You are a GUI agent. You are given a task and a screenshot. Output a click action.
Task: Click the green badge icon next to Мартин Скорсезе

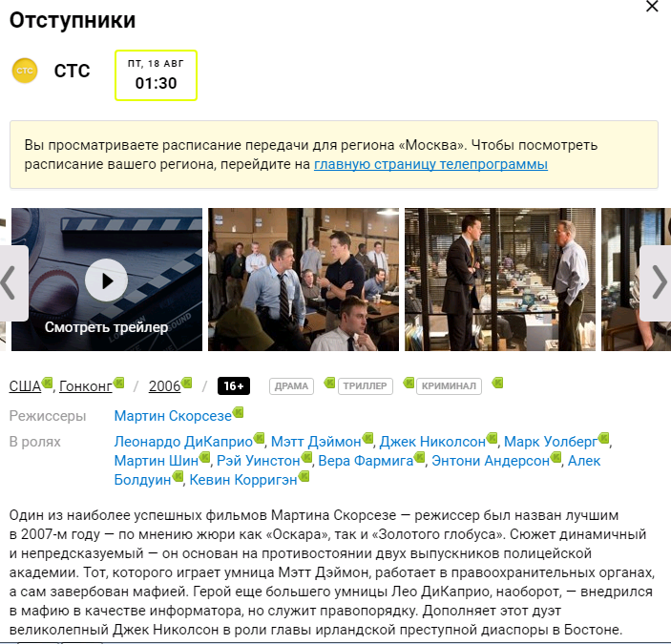click(238, 412)
